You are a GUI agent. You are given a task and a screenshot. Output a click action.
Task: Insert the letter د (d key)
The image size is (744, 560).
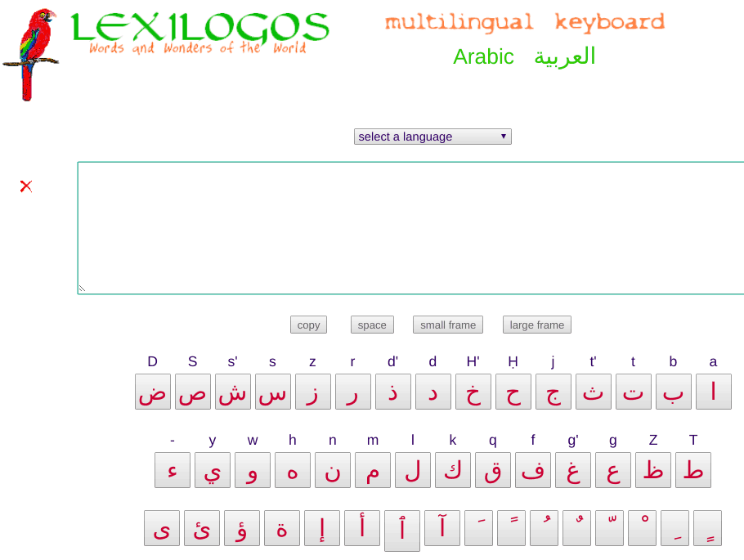point(433,392)
